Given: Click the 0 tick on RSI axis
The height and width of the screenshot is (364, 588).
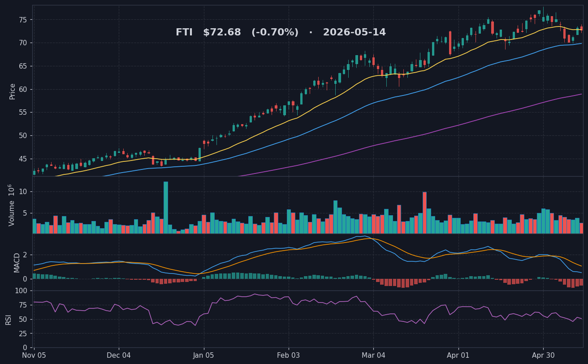Looking at the screenshot, I should [26, 348].
